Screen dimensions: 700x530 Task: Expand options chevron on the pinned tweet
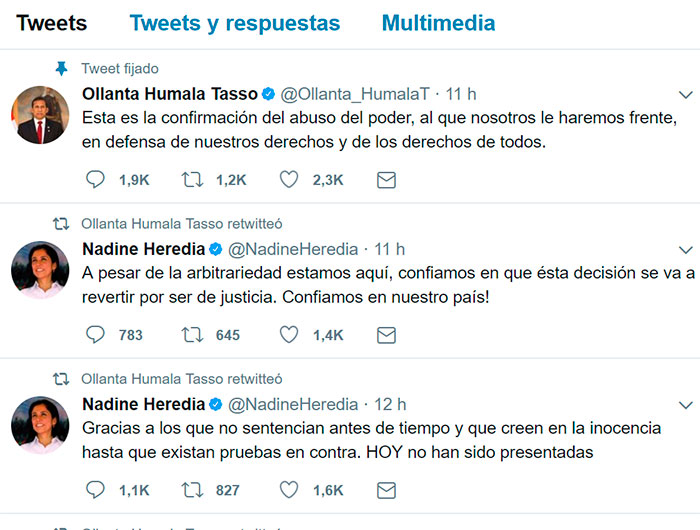pyautogui.click(x=685, y=95)
